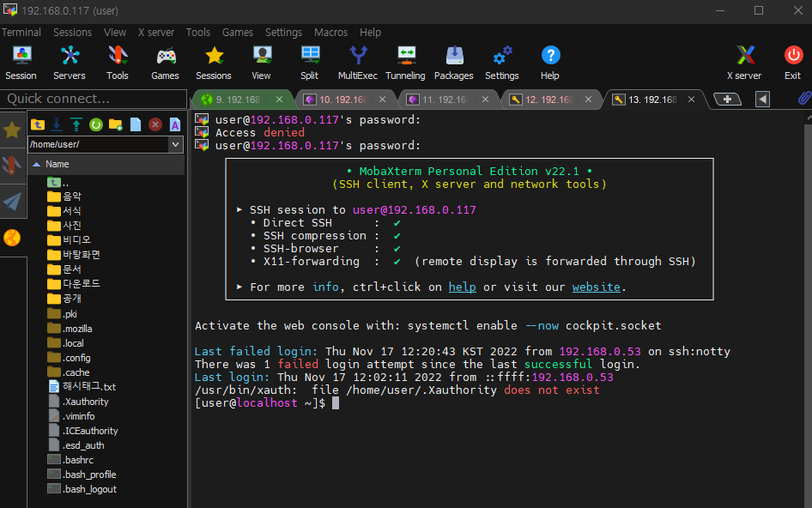Screen dimensions: 812x508
Task: Click the paperclip attach icon
Action: pyautogui.click(x=803, y=99)
